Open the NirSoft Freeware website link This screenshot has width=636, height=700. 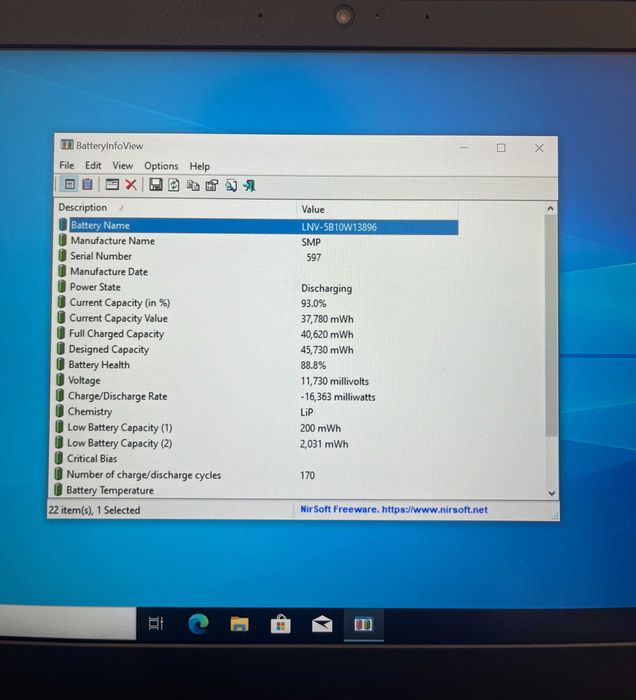pos(394,509)
